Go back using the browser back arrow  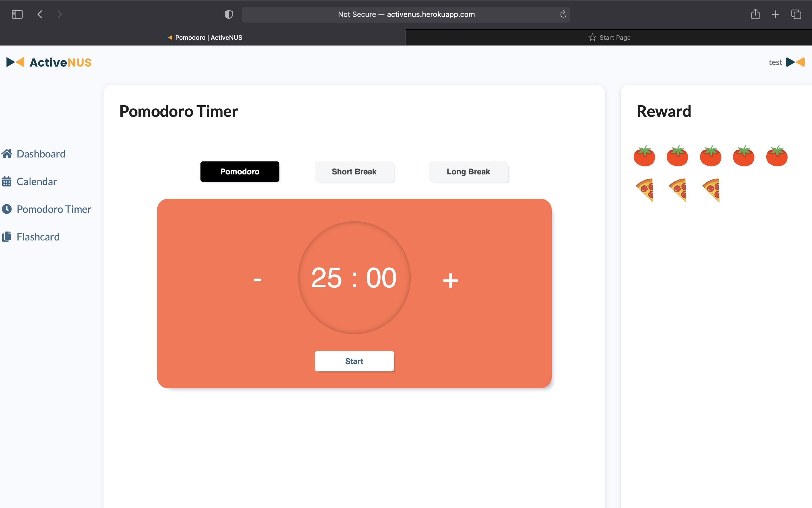click(x=40, y=14)
